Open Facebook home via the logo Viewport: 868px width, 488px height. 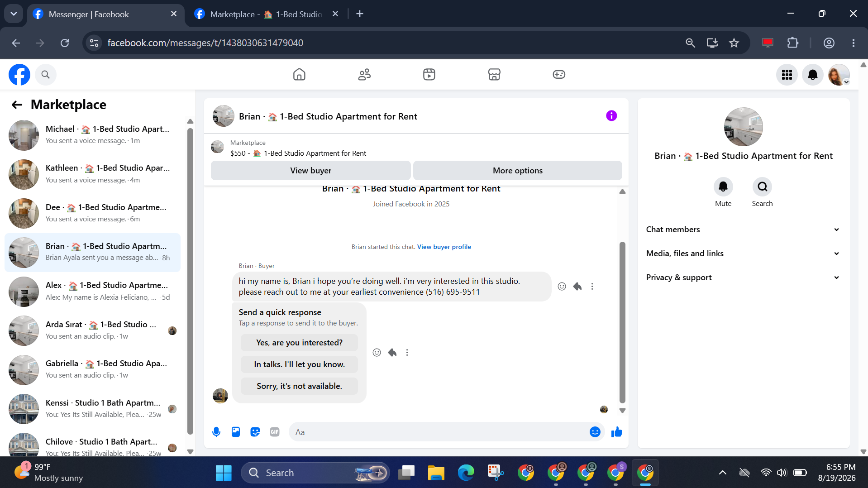[x=19, y=75]
